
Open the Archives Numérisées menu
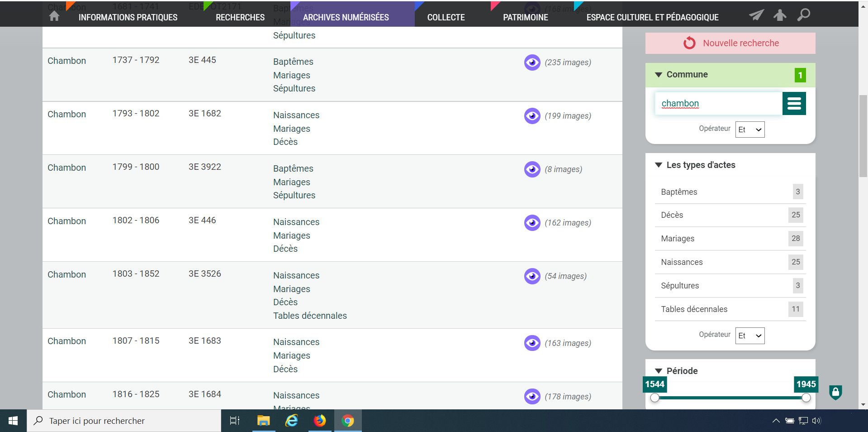(346, 17)
